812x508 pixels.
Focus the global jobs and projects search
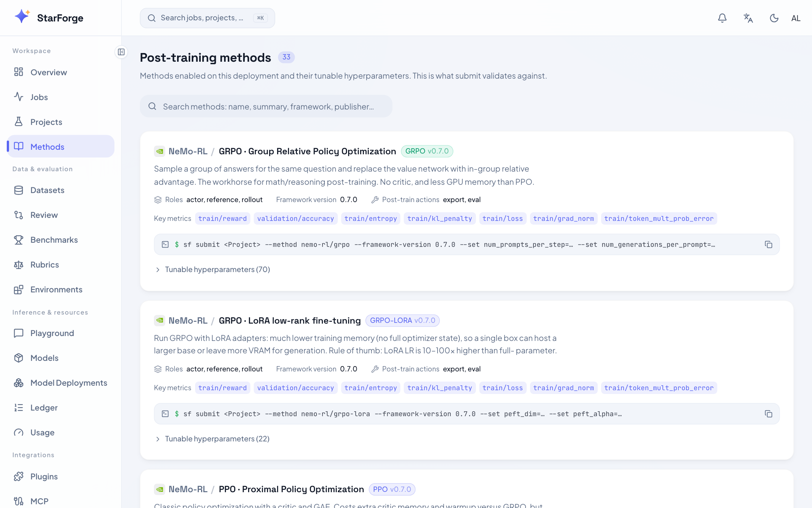click(208, 18)
